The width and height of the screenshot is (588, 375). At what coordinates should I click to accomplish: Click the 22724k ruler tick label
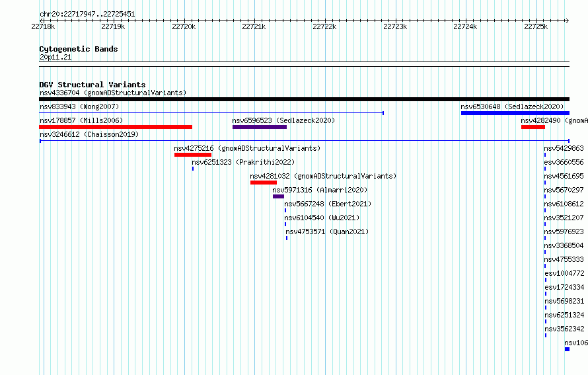[x=465, y=26]
